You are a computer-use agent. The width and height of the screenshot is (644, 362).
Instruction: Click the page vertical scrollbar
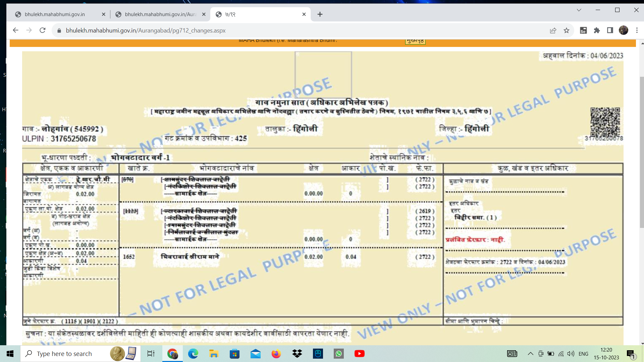(x=642, y=152)
